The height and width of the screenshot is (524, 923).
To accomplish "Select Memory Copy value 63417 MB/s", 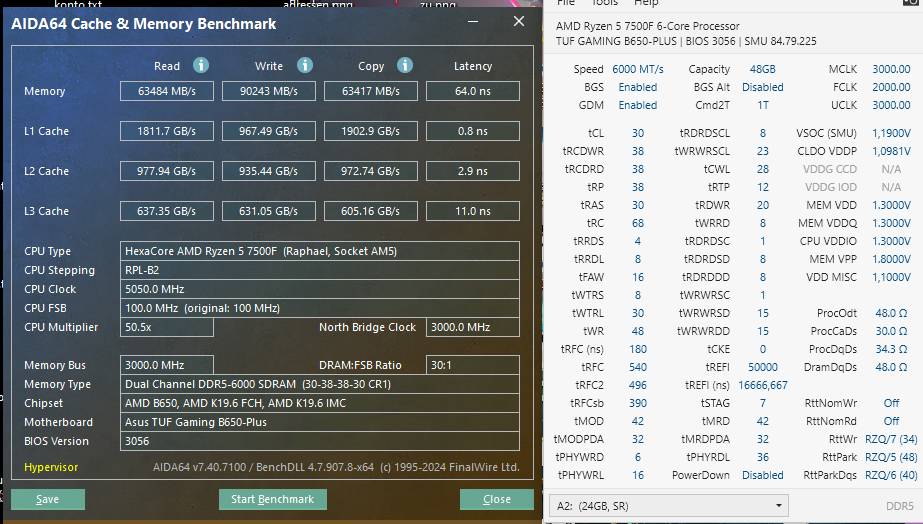I will pyautogui.click(x=371, y=91).
